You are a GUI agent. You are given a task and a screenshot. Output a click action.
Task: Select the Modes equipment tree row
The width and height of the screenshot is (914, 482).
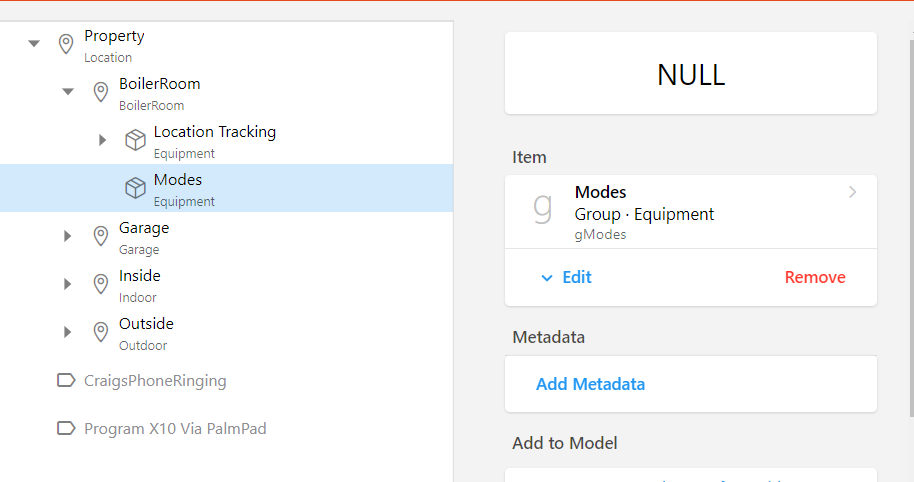pos(250,188)
